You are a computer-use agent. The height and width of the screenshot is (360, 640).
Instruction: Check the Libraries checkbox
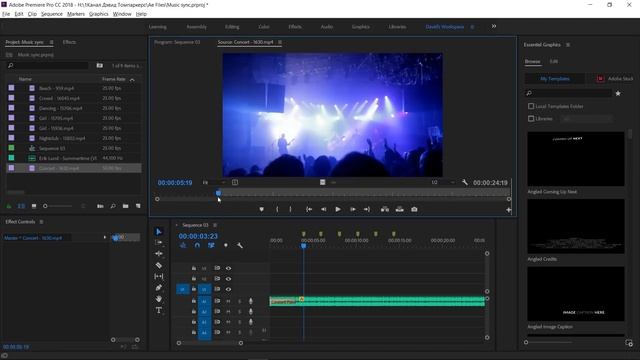point(531,118)
